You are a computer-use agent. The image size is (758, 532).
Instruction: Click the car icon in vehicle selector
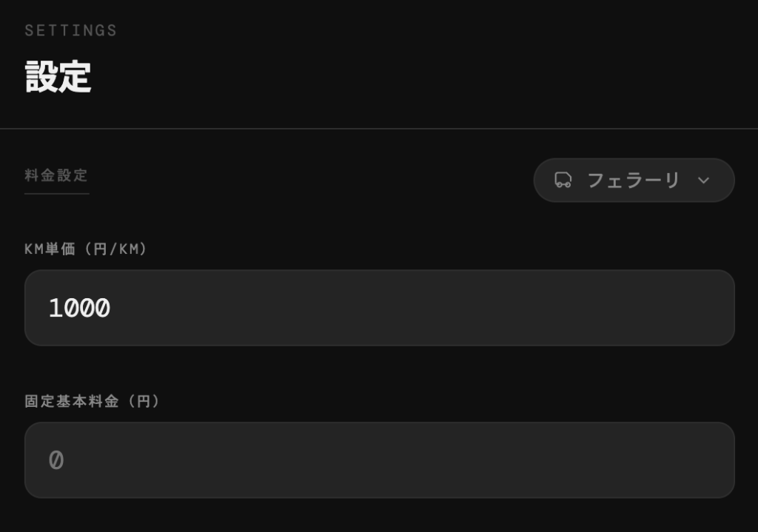tap(563, 180)
